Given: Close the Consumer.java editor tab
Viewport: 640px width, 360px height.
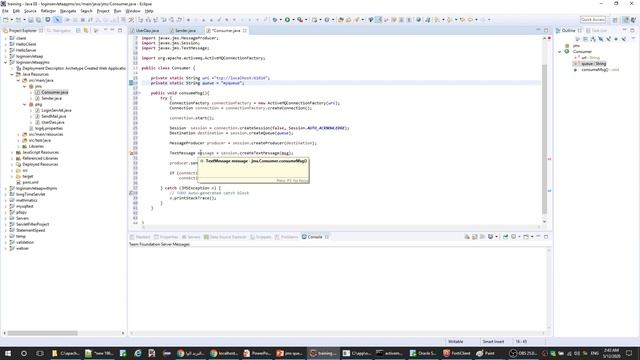Looking at the screenshot, I should pos(245,31).
